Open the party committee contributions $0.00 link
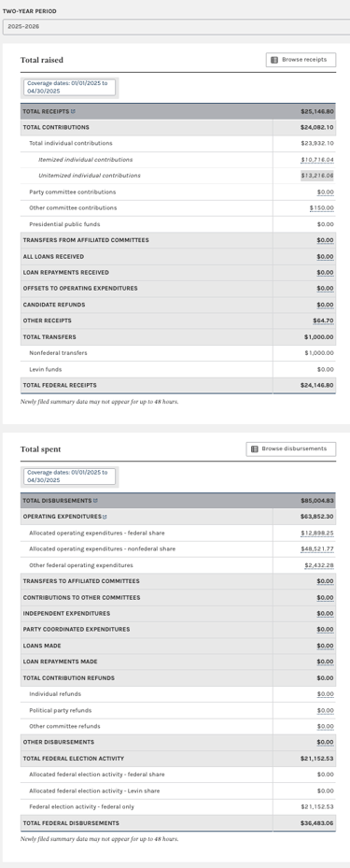 click(326, 192)
